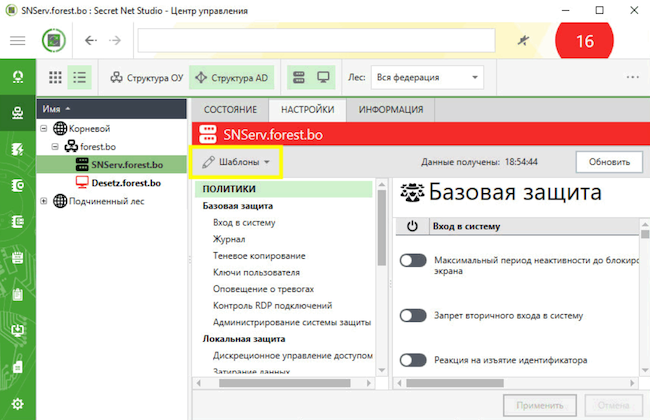The width and height of the screenshot is (650, 420).
Task: Click the Отмена button
Action: click(x=614, y=405)
